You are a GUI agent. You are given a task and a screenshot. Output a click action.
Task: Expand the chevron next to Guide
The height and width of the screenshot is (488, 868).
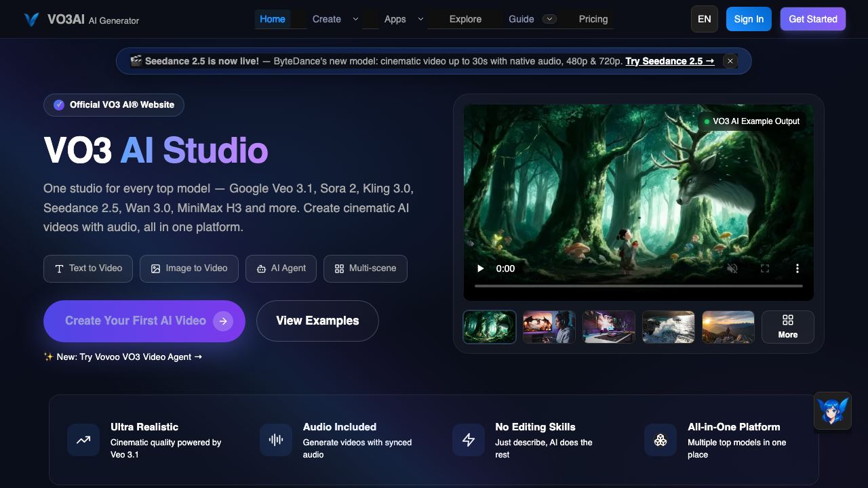[x=550, y=19]
